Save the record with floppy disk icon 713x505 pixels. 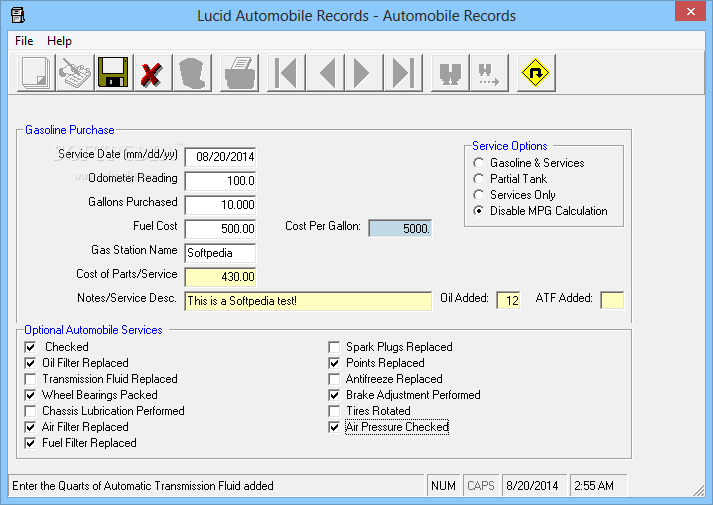pos(114,73)
